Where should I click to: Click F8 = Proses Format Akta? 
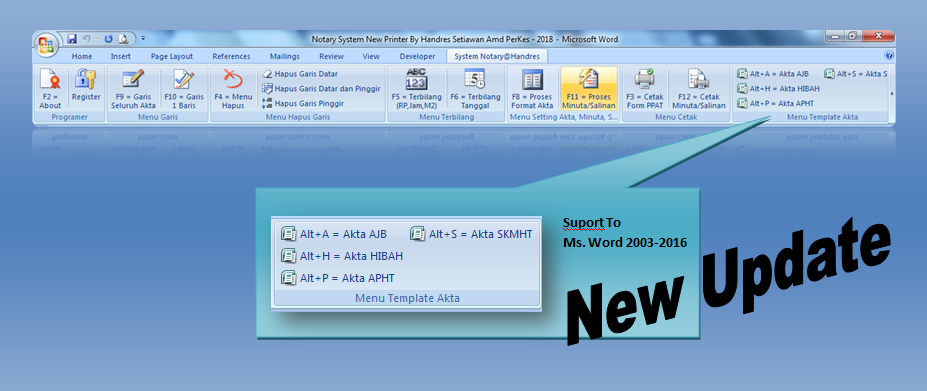532,89
